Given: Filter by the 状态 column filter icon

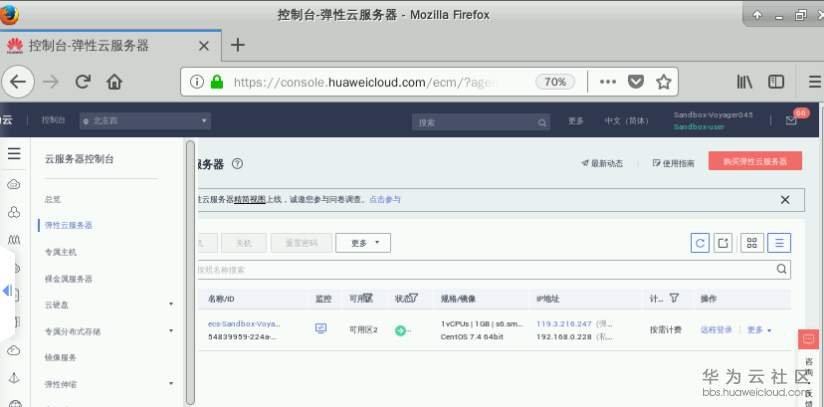Looking at the screenshot, I should [413, 298].
